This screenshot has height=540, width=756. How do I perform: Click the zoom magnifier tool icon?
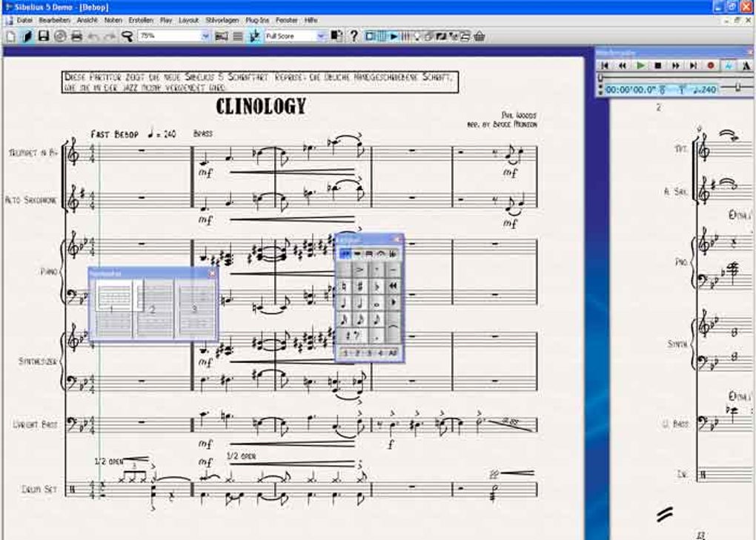coord(127,36)
